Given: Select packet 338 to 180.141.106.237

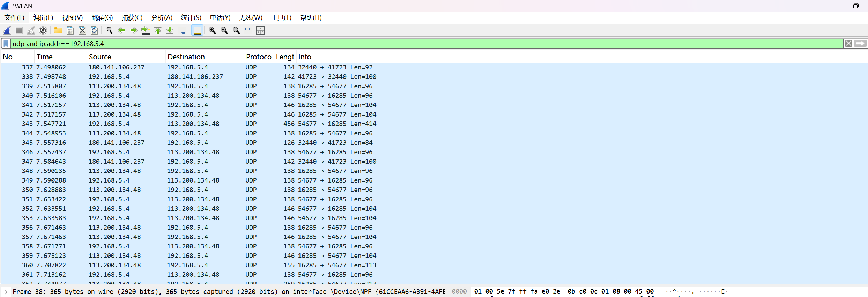Looking at the screenshot, I should click(434, 77).
